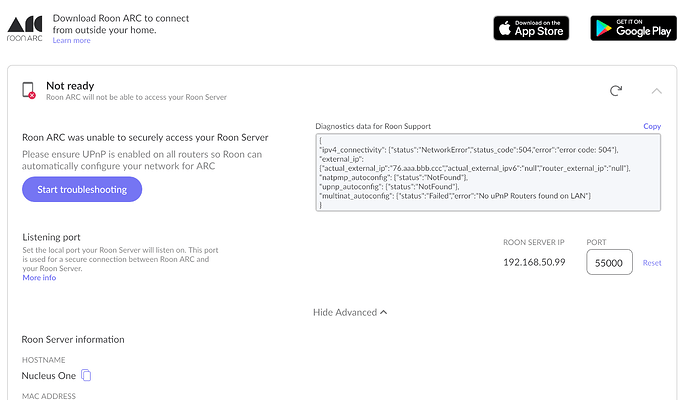Click the Not ready device status icon
689x400 pixels.
tap(29, 90)
